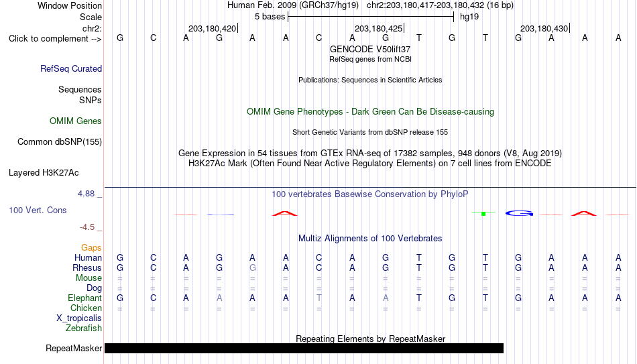Click the black RepeatMasker element bar
637x364 pixels.
coord(304,348)
